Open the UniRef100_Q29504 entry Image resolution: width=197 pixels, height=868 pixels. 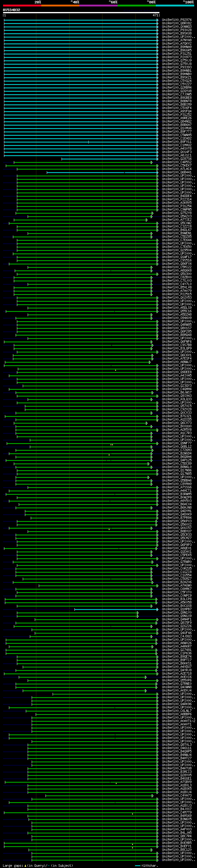(176, 250)
